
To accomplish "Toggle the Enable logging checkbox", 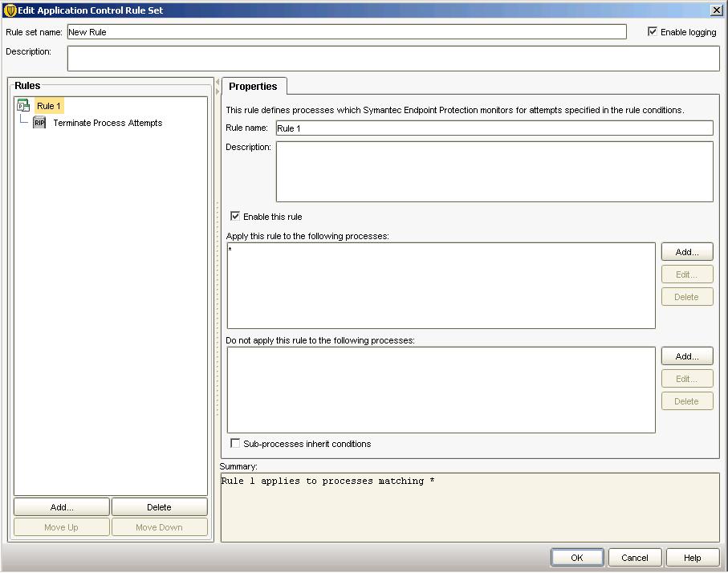I will pos(653,31).
